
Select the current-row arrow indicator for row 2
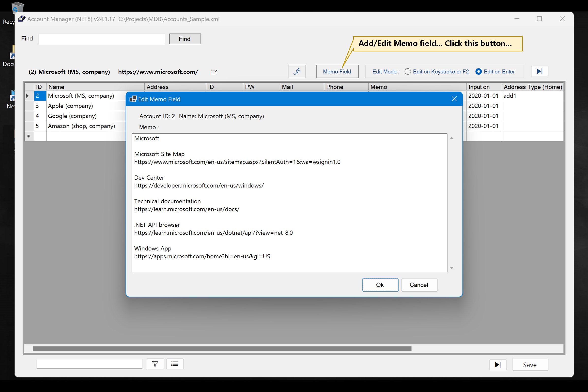(x=29, y=96)
